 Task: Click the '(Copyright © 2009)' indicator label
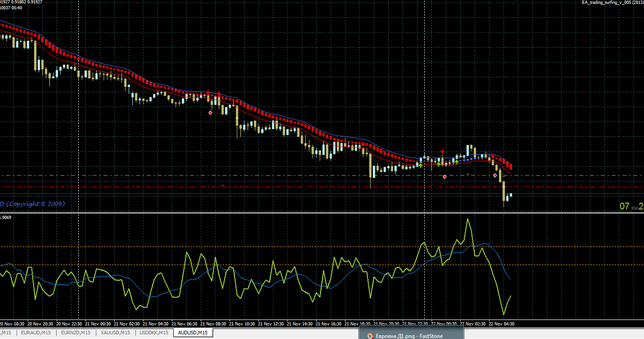(35, 204)
